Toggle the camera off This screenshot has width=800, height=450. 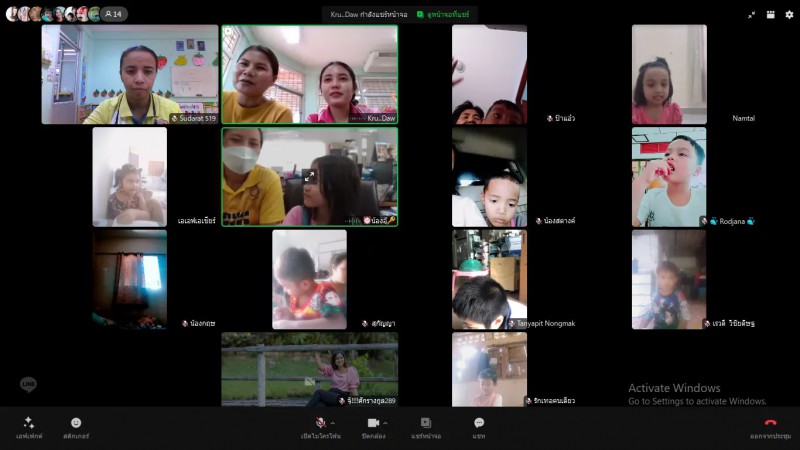pyautogui.click(x=373, y=423)
